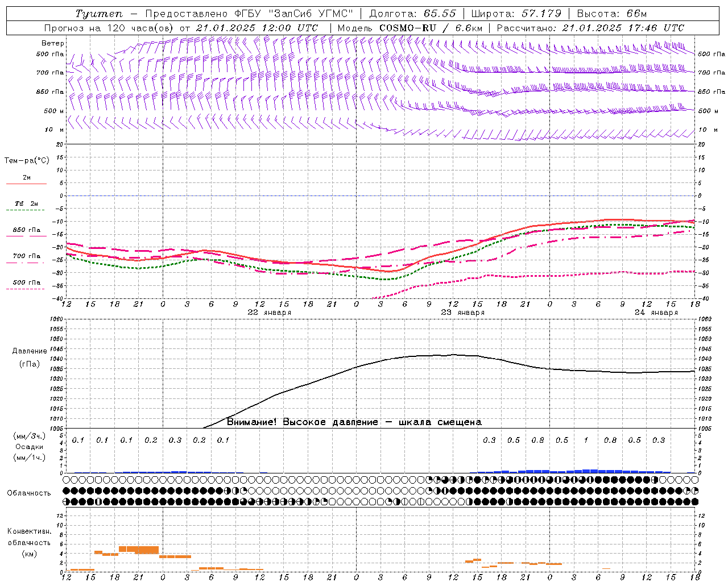The height and width of the screenshot is (582, 728).
Task: Click the '24 января' date label
Action: tap(656, 313)
